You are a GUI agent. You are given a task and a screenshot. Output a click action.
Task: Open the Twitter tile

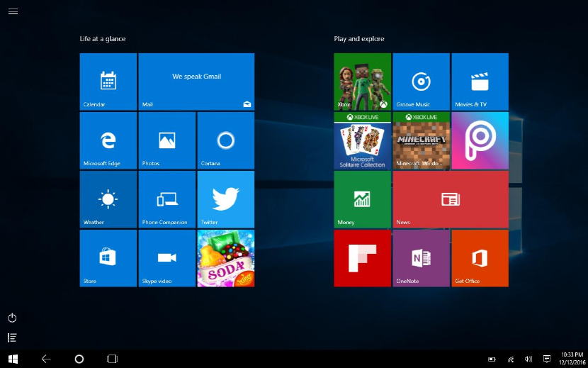click(x=225, y=199)
